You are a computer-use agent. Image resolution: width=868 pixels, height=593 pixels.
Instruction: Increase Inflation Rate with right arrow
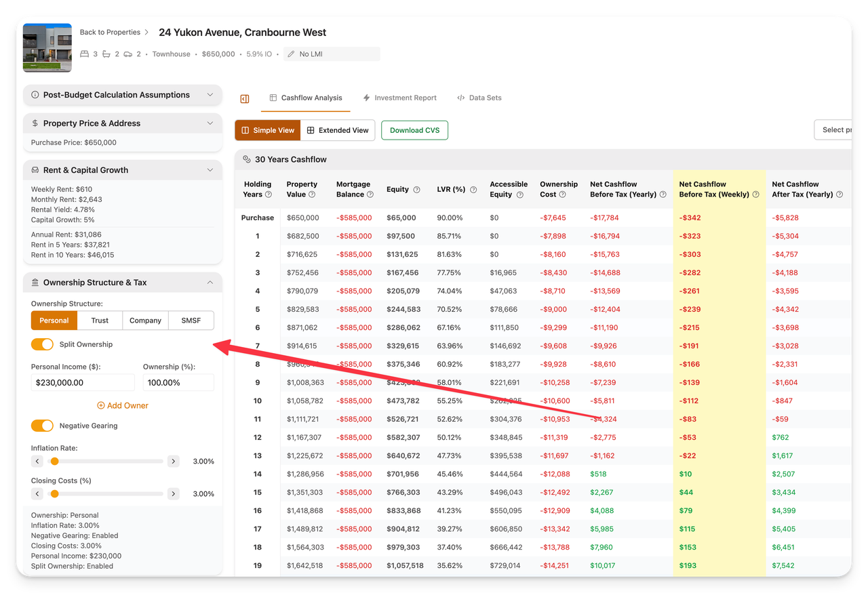pyautogui.click(x=174, y=462)
